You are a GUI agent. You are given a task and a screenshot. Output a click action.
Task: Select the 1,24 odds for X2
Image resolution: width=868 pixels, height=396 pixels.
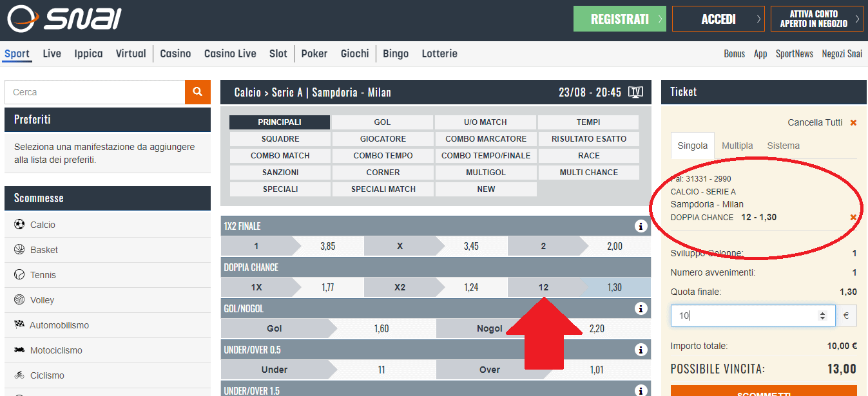[471, 288]
